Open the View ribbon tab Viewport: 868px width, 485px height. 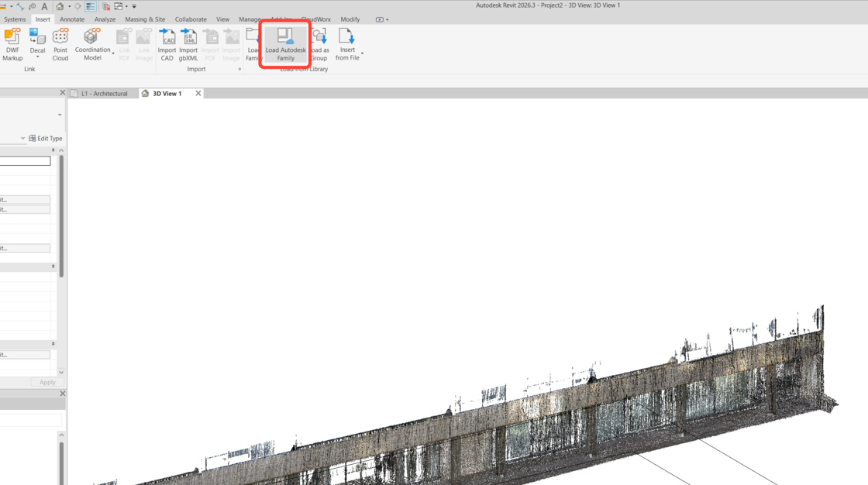222,19
